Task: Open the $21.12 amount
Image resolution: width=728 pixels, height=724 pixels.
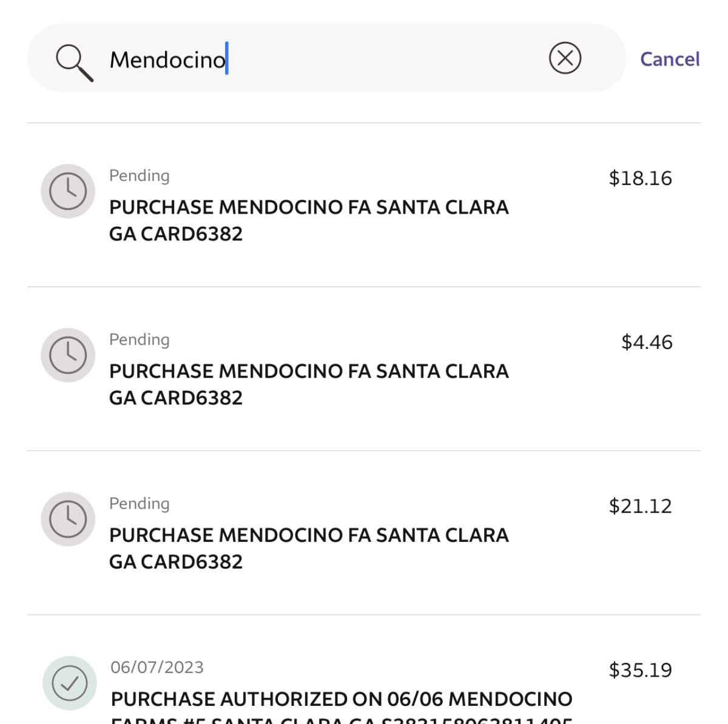Action: [640, 506]
